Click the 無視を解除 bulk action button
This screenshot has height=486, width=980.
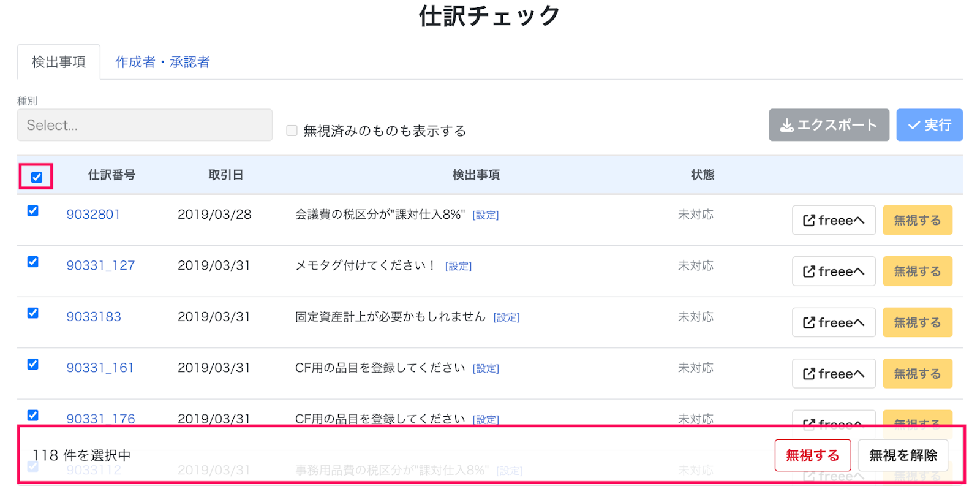tap(903, 455)
